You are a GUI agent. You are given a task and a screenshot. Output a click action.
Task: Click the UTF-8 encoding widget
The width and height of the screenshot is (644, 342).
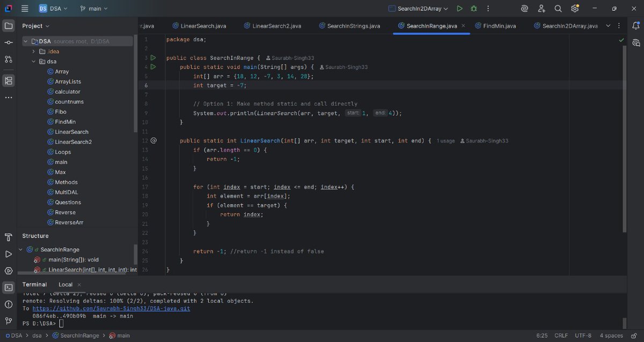tap(583, 336)
